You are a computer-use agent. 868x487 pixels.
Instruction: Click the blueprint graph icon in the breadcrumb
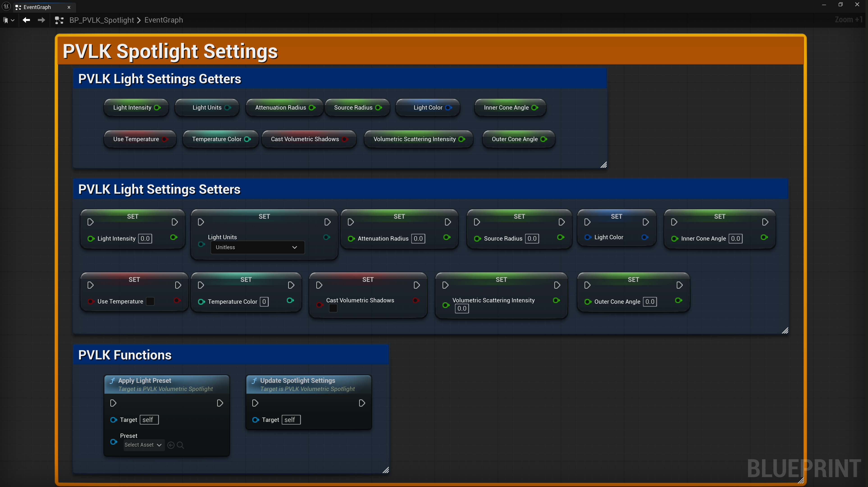pos(59,20)
